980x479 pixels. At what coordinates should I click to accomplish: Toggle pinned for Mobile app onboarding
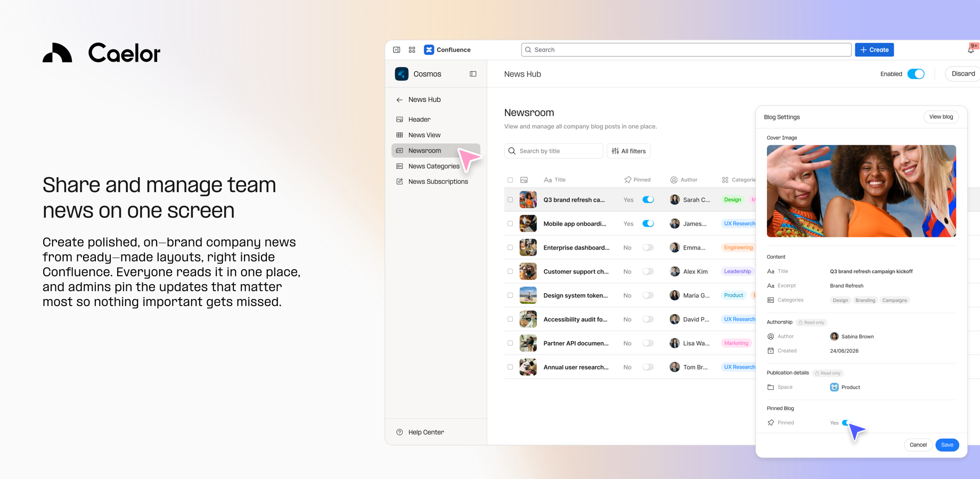[x=648, y=224]
